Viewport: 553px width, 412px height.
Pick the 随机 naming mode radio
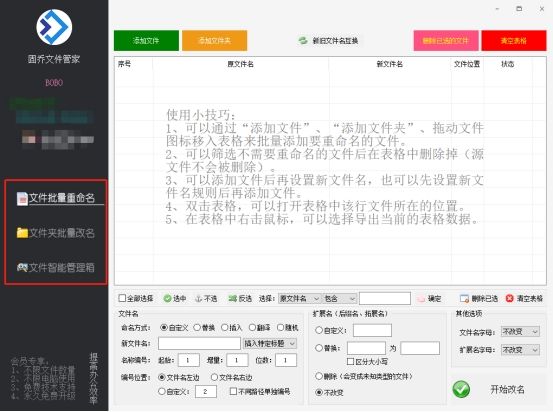[x=280, y=328]
